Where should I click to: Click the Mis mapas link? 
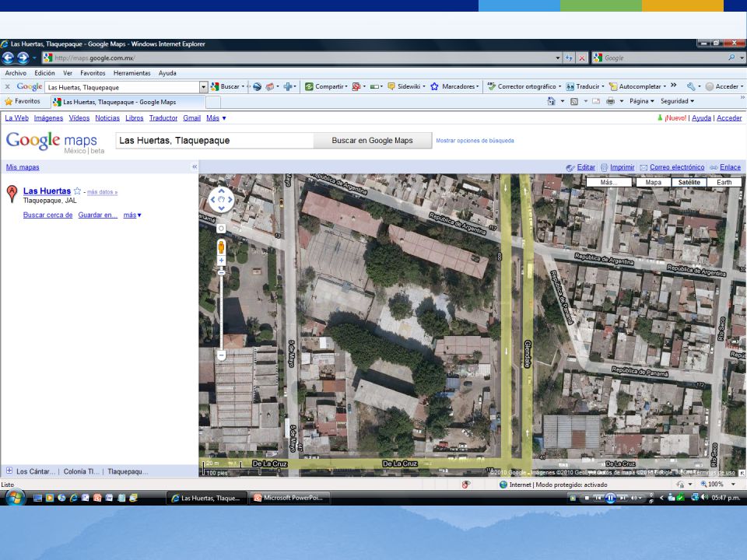(23, 167)
